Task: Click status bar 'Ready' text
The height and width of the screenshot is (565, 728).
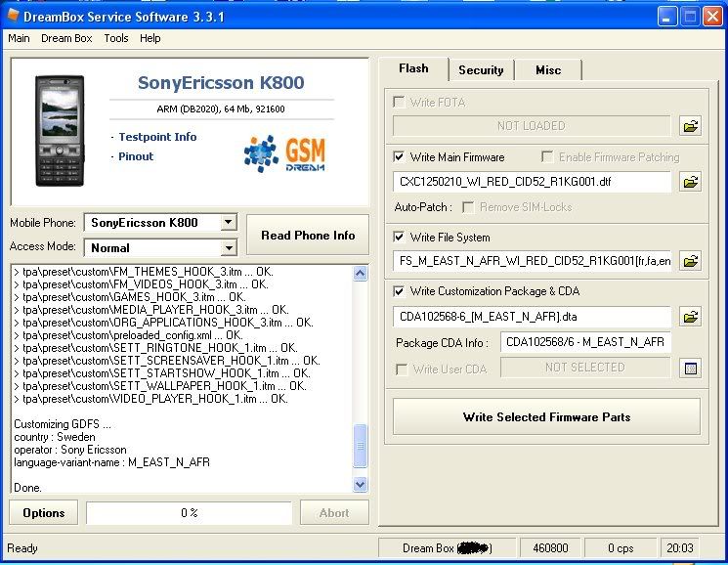Action: coord(22,548)
